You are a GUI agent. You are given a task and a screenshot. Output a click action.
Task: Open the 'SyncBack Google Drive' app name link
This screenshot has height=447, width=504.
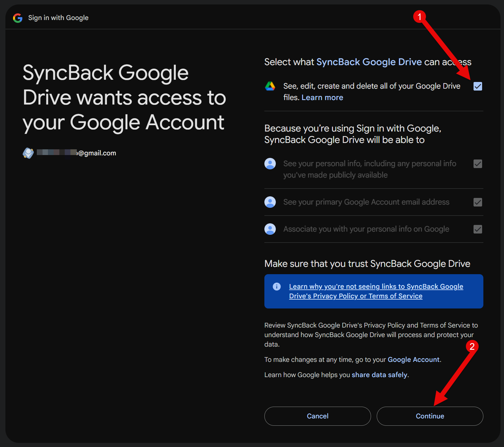pyautogui.click(x=369, y=62)
